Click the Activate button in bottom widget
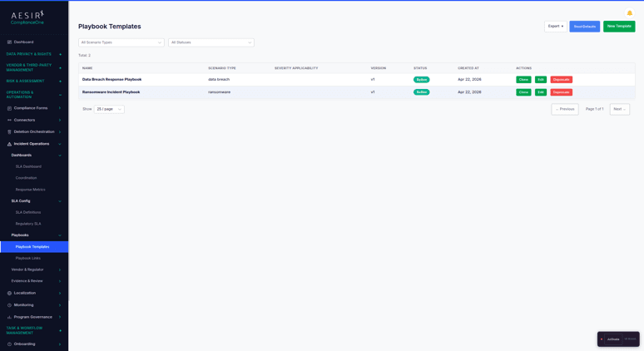The image size is (644, 351). point(613,339)
